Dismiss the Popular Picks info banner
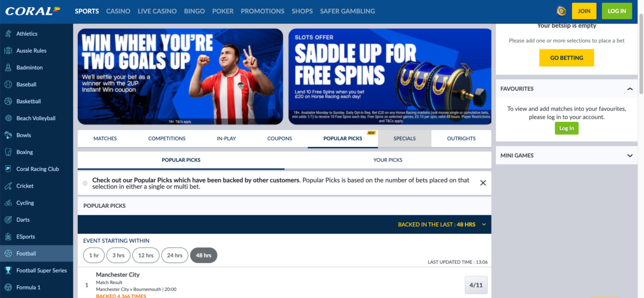 (x=483, y=183)
